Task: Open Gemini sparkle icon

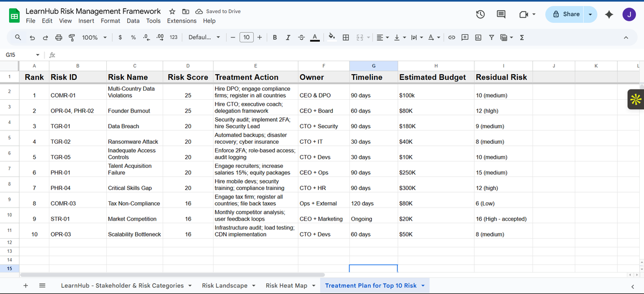Action: [609, 14]
